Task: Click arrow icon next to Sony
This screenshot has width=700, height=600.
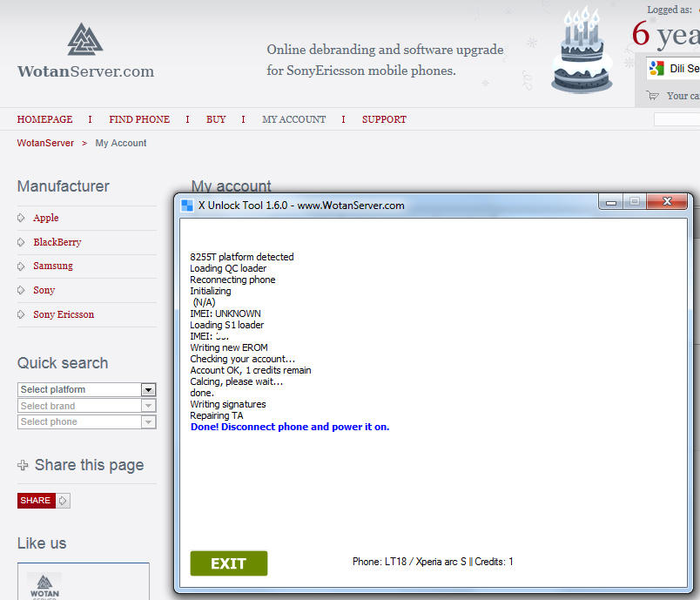Action: pyautogui.click(x=21, y=290)
